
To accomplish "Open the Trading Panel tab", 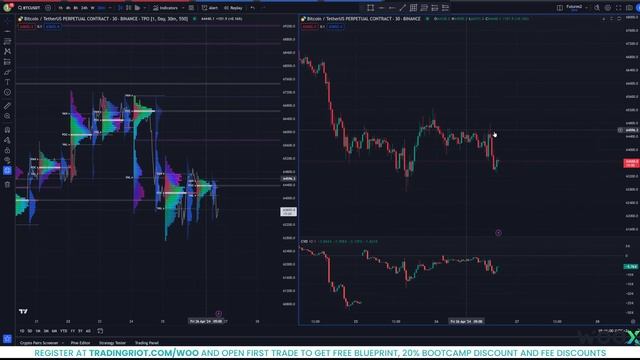I will [147, 343].
